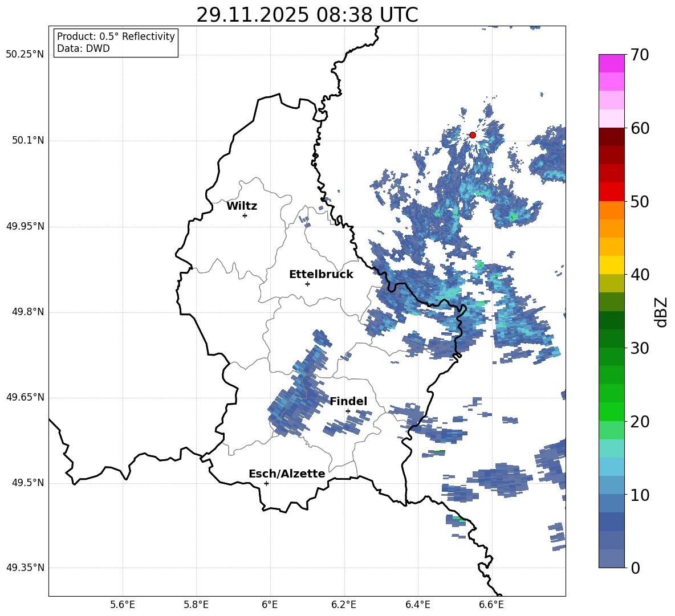Click the bright red colorbar segment below 55 dBZ
Image resolution: width=675 pixels, height=616 pixels.
(612, 191)
